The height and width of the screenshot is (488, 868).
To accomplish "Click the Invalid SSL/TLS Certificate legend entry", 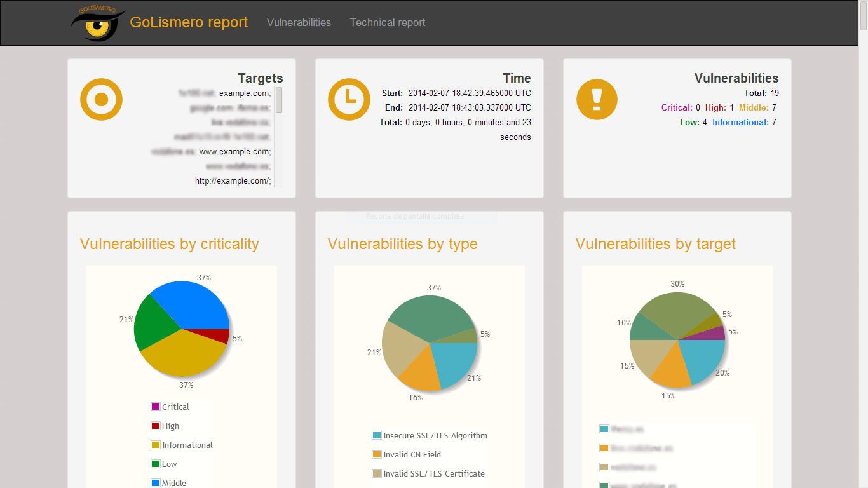I will (x=434, y=473).
